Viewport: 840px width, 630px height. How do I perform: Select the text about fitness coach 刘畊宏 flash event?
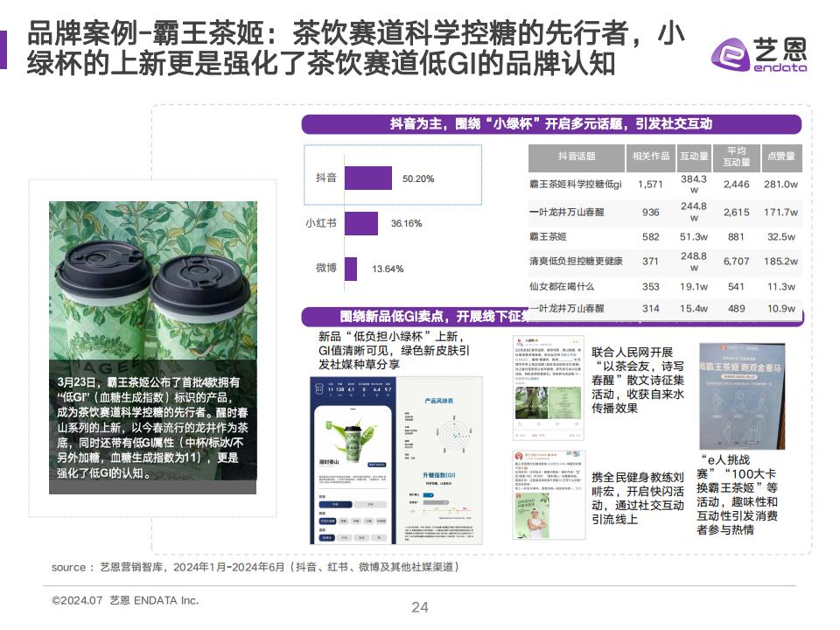638,498
